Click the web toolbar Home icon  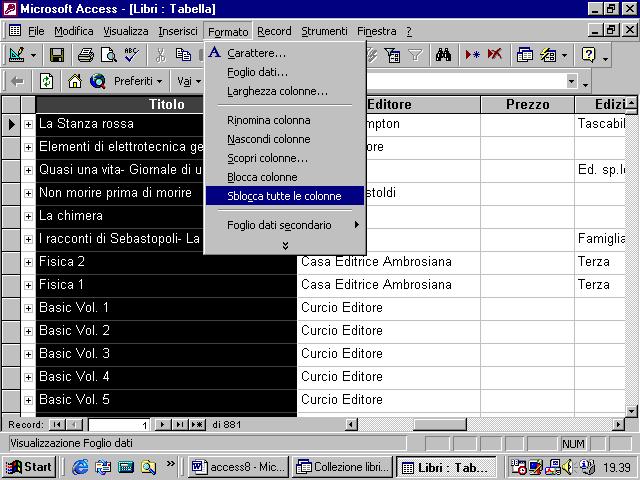[x=75, y=81]
